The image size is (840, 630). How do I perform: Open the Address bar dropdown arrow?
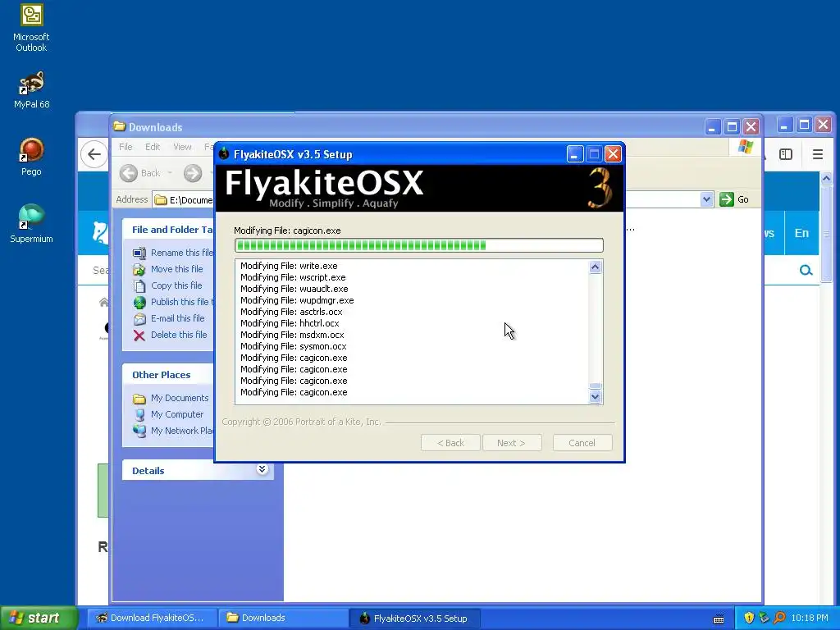click(x=706, y=199)
